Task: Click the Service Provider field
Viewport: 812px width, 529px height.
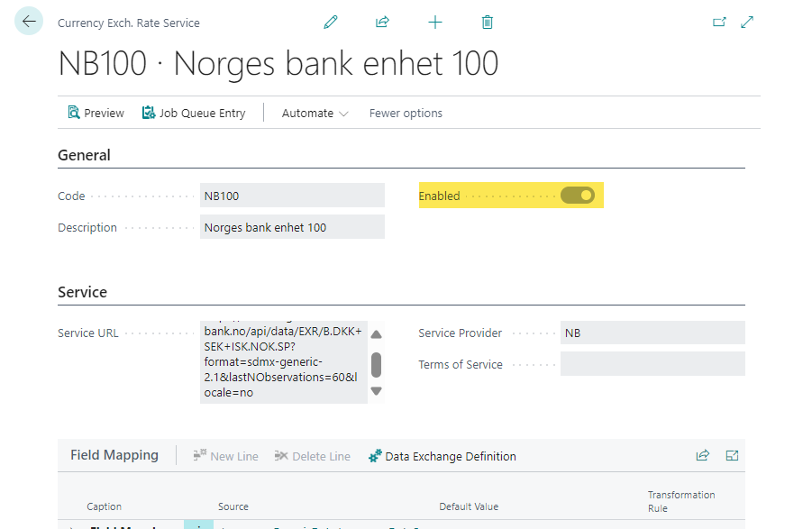Action: (652, 333)
